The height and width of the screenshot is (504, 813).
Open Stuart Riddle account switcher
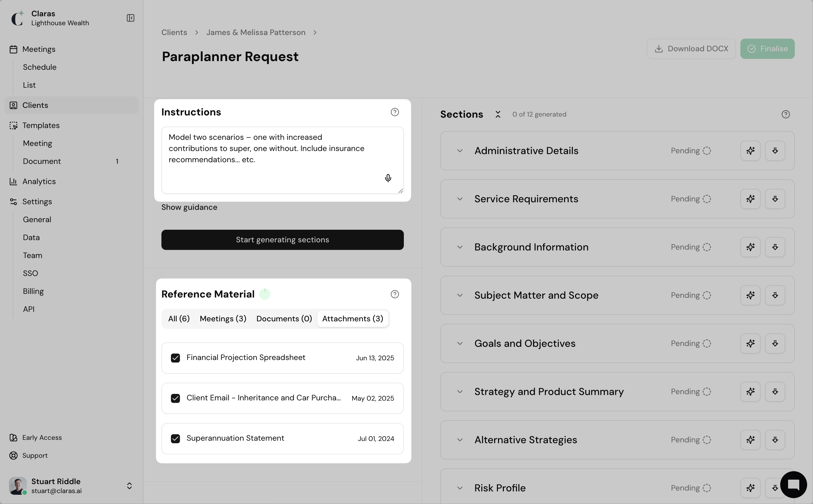129,486
